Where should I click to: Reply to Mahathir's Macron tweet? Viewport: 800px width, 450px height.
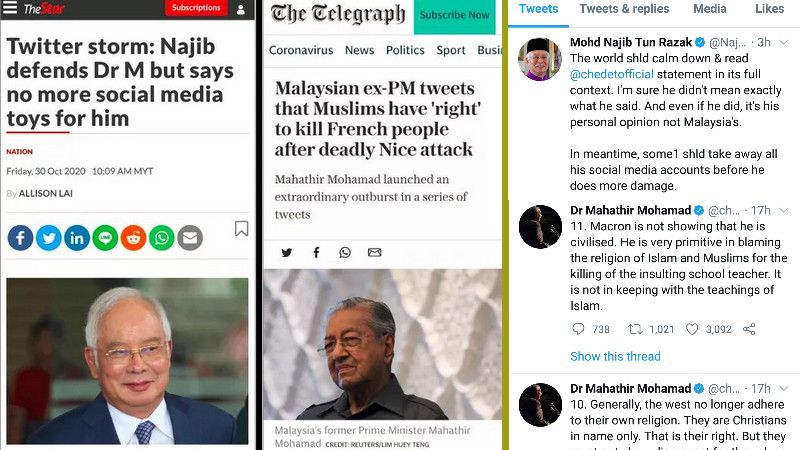[x=578, y=329]
